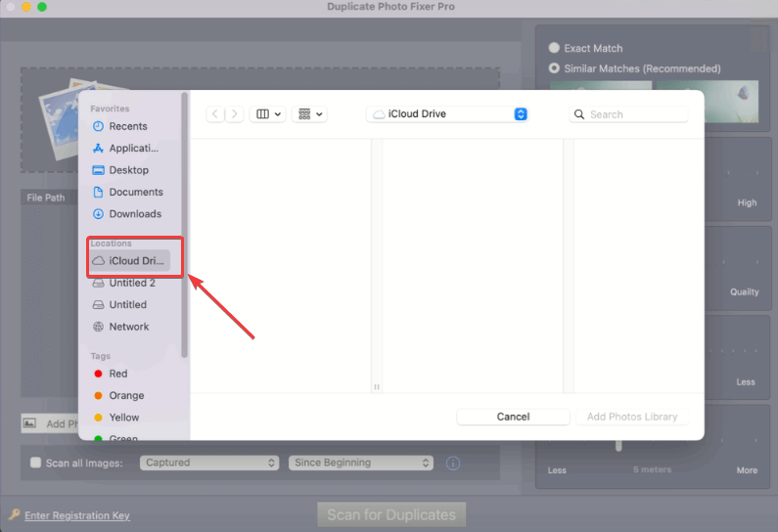The height and width of the screenshot is (532, 778).
Task: Select Similar Matches (Recommended) option
Action: pos(554,67)
